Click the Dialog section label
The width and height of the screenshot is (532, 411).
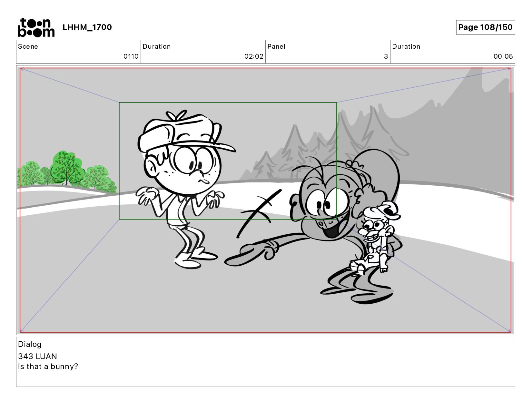coord(30,344)
